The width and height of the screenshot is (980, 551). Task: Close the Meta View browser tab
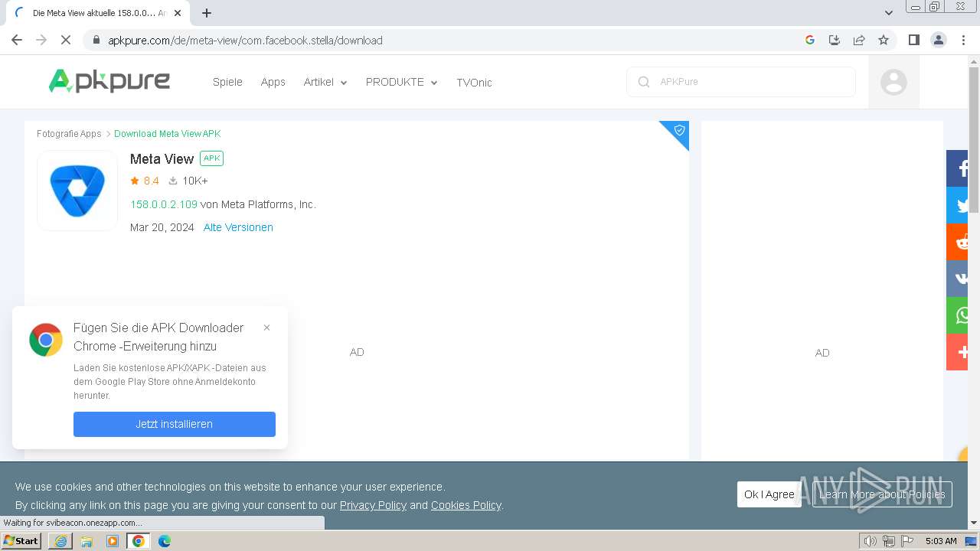pyautogui.click(x=178, y=13)
